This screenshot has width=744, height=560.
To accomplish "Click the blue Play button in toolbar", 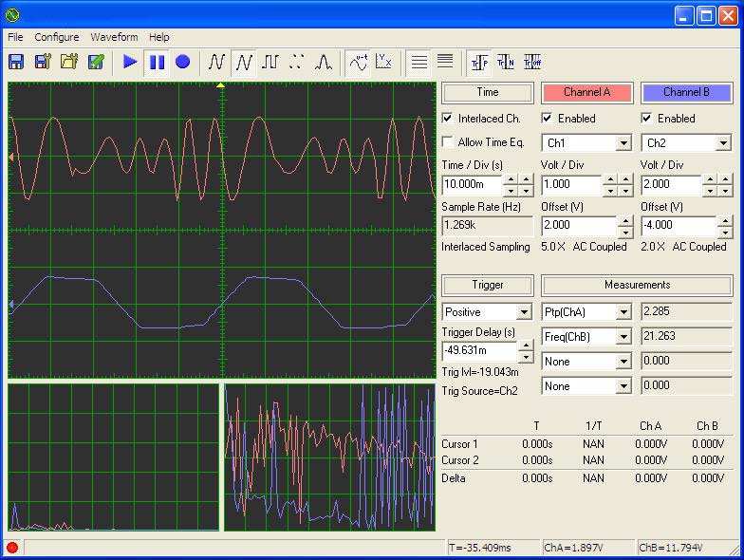I will coord(130,62).
